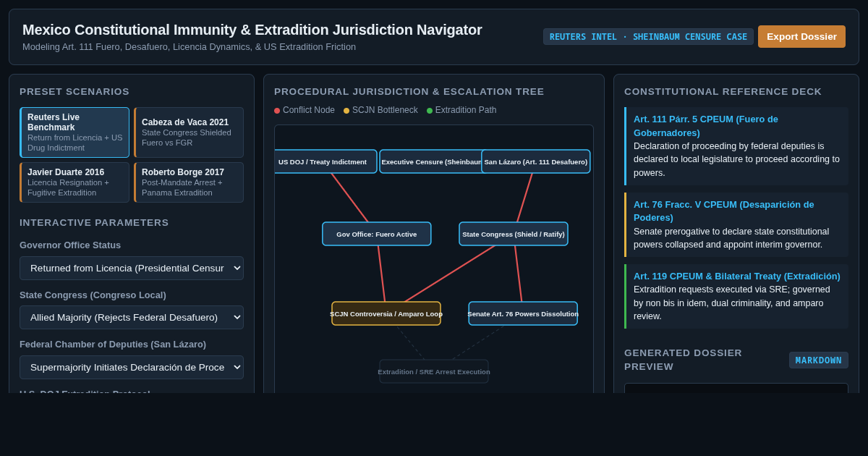This screenshot has height=456, width=868.
Task: Click the Export Dossier button
Action: pyautogui.click(x=801, y=36)
